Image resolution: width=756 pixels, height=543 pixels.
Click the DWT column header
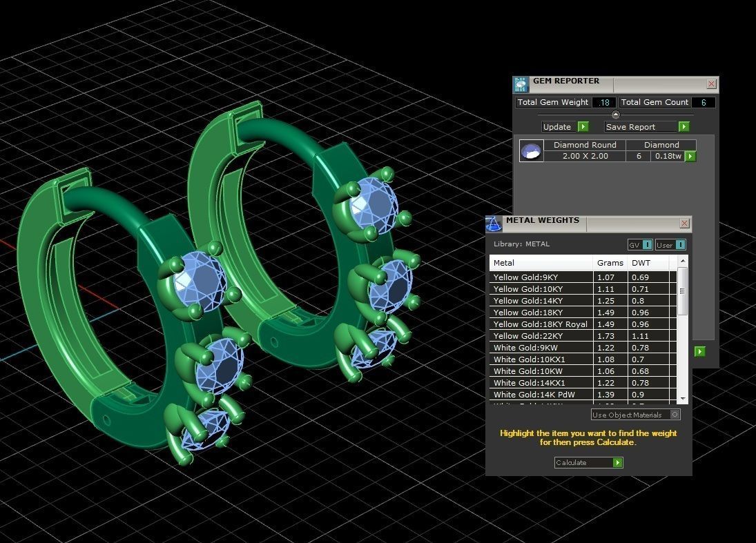pyautogui.click(x=648, y=263)
